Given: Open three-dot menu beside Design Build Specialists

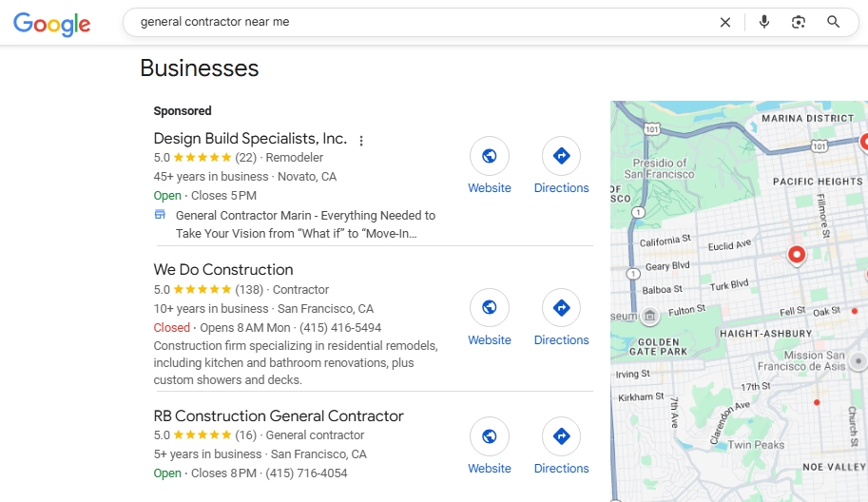Looking at the screenshot, I should click(x=361, y=141).
